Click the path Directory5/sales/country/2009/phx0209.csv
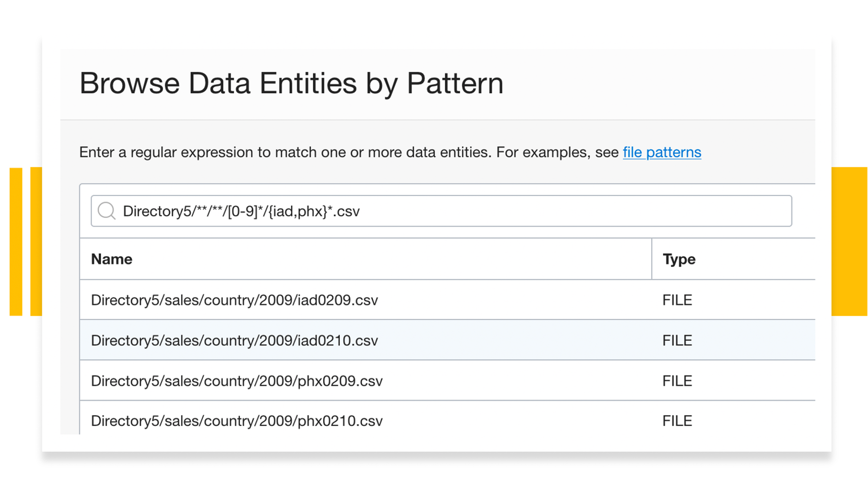Screen dimensions: 868x480 click(237, 381)
